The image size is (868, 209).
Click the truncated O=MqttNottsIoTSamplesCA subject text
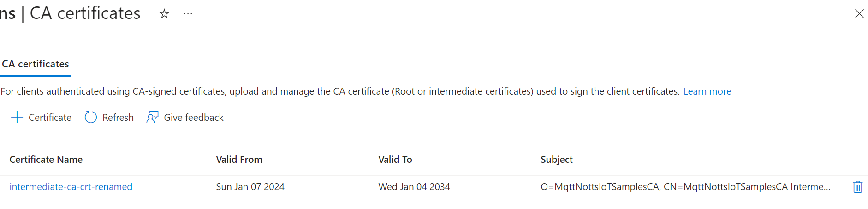(x=685, y=187)
